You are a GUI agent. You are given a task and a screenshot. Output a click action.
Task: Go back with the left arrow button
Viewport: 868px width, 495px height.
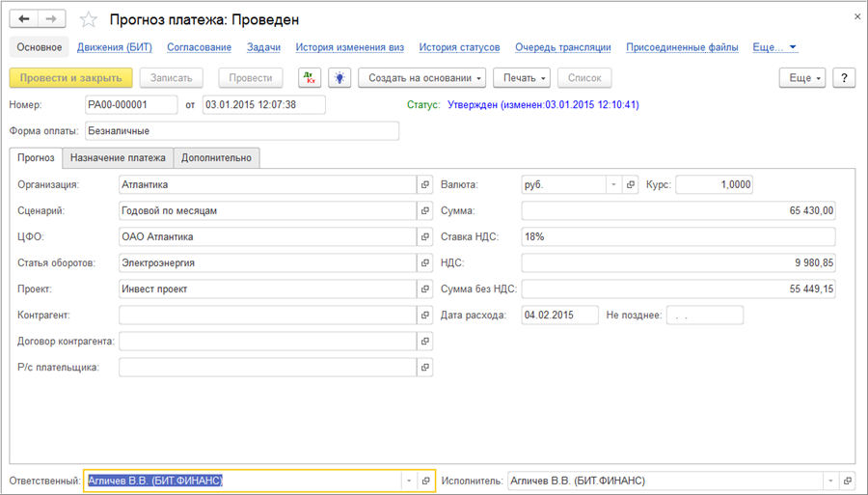point(23,19)
